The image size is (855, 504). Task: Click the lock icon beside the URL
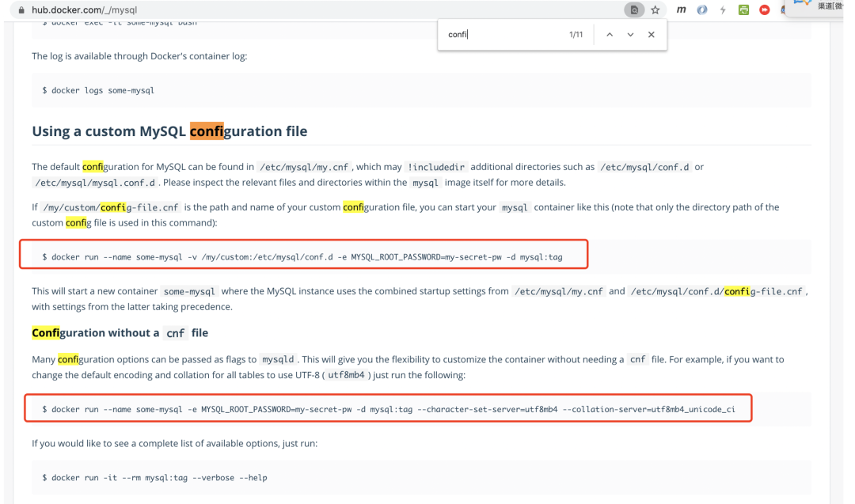pos(21,9)
